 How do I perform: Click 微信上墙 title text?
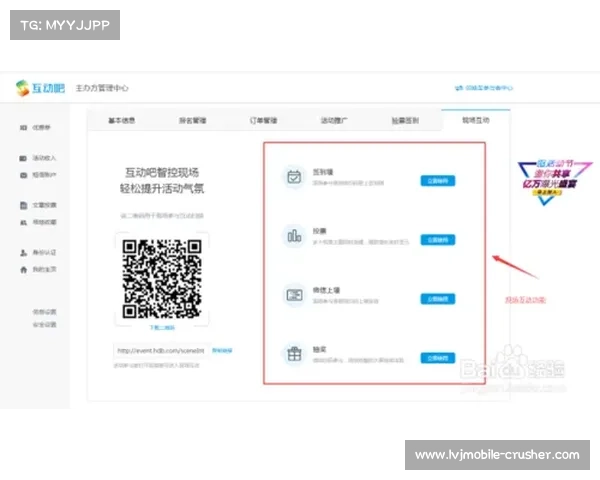coord(326,290)
